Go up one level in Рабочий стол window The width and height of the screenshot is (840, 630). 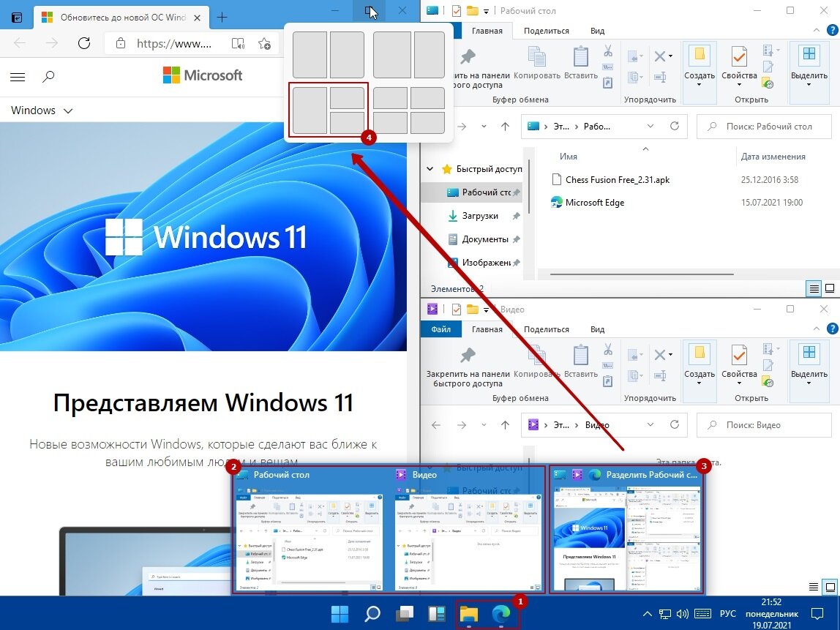505,127
